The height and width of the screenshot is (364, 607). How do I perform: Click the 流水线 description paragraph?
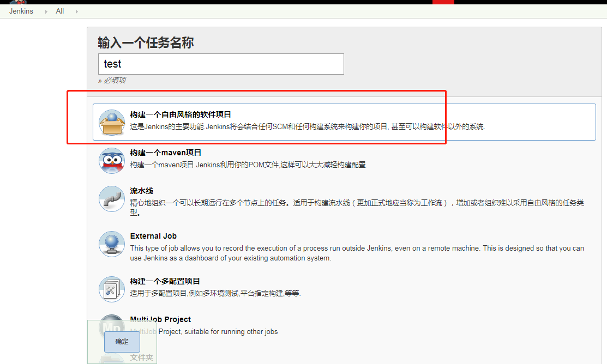(x=357, y=207)
